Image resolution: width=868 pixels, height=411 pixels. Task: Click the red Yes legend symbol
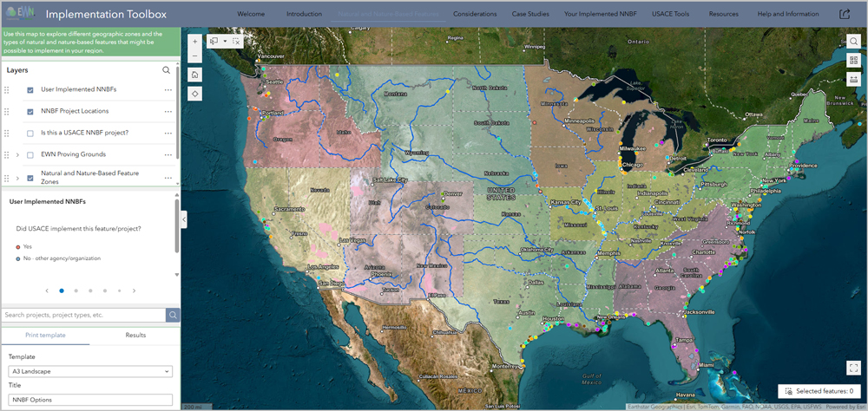pos(18,247)
